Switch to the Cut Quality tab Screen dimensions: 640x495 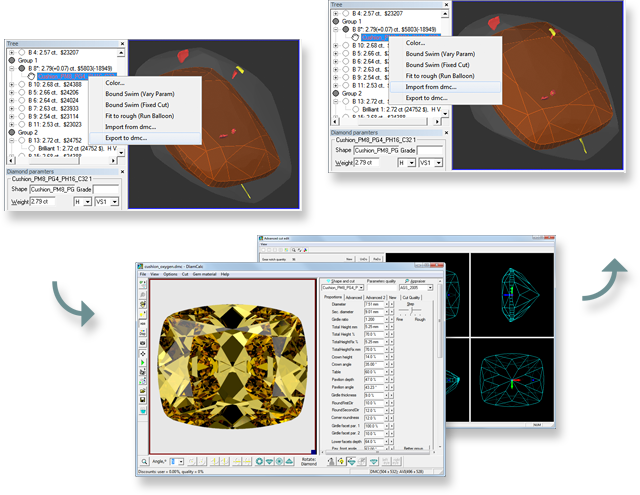point(410,296)
